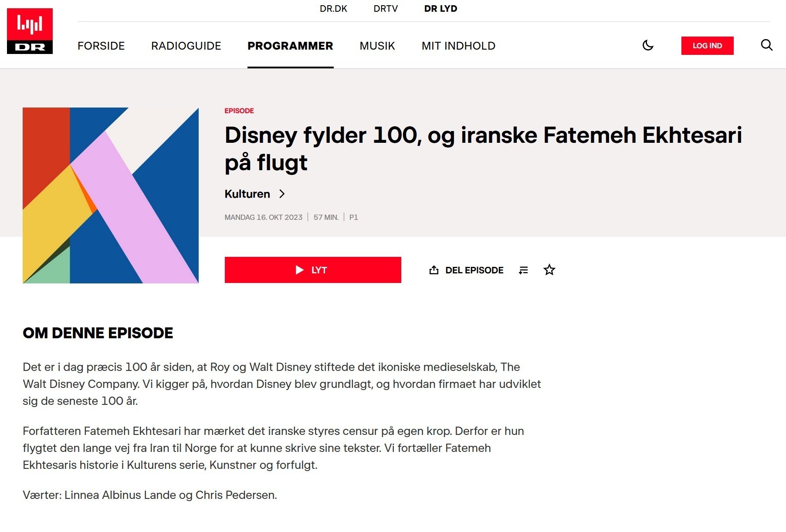This screenshot has height=532, width=786.
Task: Go to DR.DK site link
Action: tap(333, 9)
